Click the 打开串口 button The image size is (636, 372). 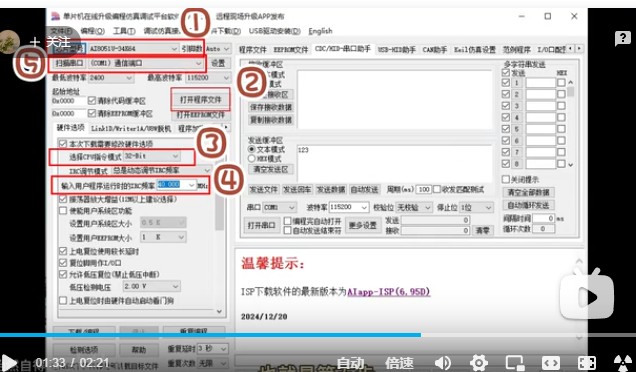point(261,225)
